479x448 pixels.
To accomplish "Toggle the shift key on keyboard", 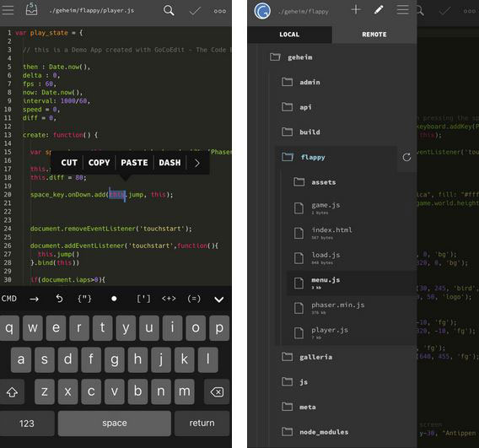I will (x=12, y=391).
